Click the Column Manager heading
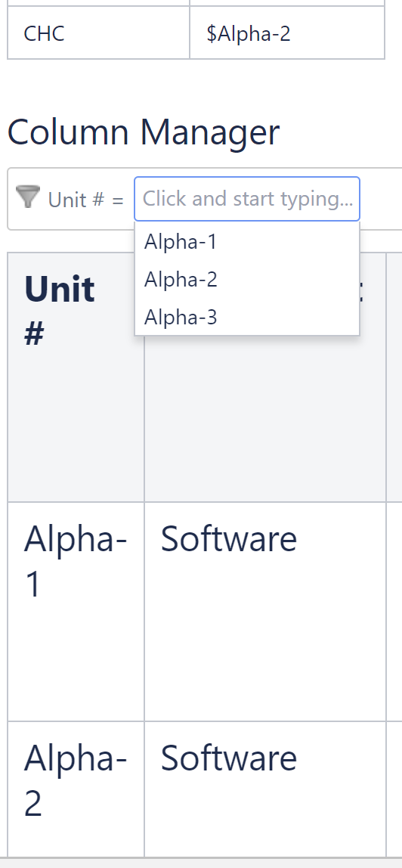Image resolution: width=402 pixels, height=868 pixels. [x=144, y=132]
